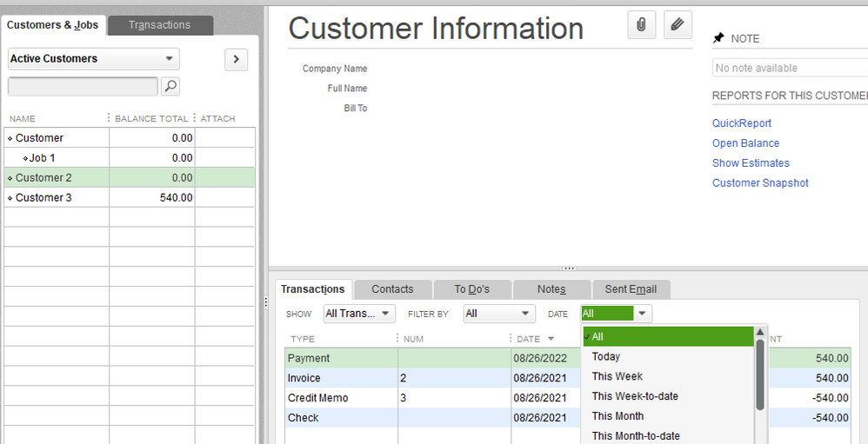Open the Sent Email tab
Viewport: 868px width, 444px height.
point(631,289)
